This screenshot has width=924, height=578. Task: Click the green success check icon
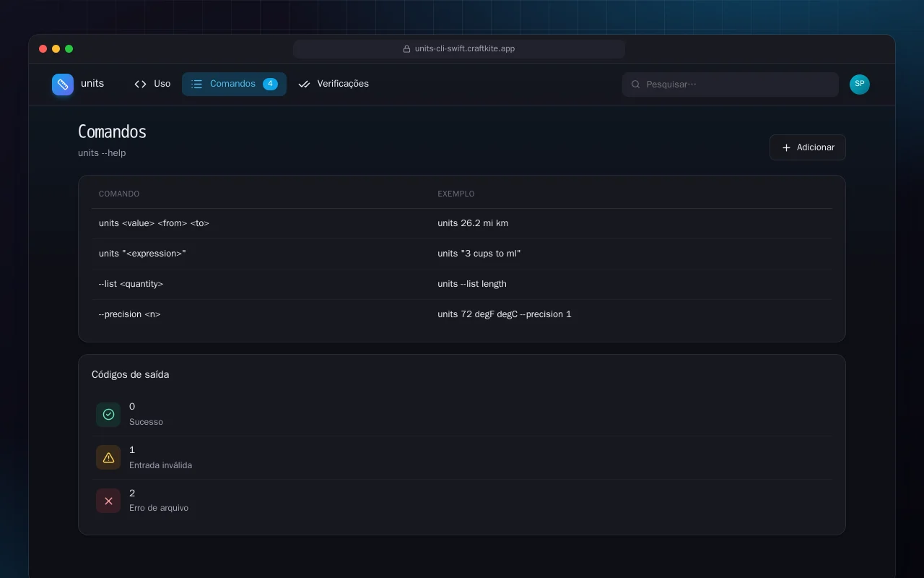tap(108, 415)
